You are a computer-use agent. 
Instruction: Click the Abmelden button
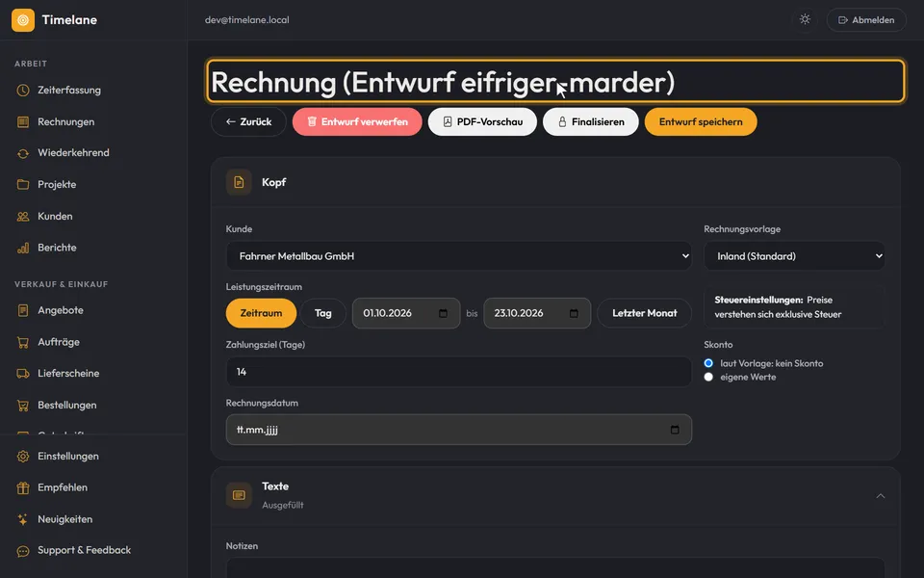866,20
